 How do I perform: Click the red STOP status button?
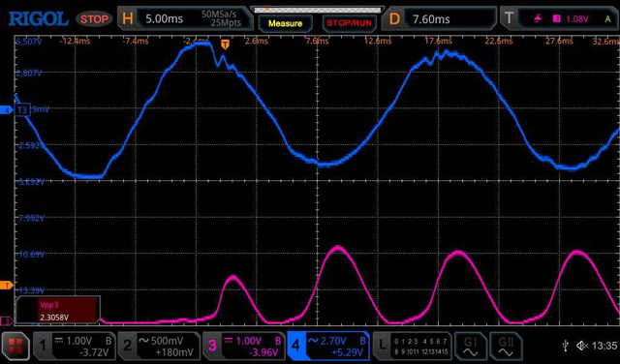[x=94, y=19]
